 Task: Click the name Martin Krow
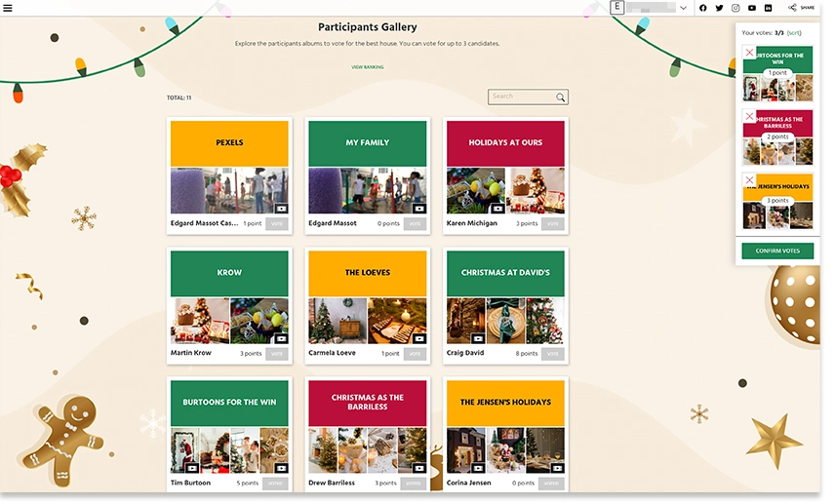(190, 353)
